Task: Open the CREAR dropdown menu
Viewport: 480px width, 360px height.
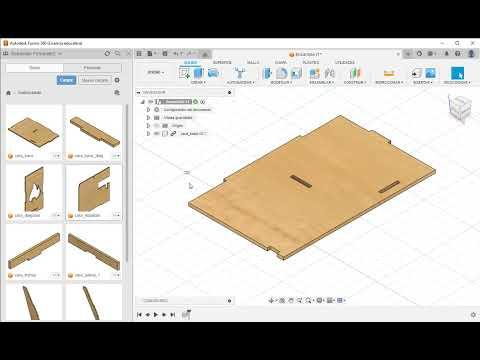Action: pyautogui.click(x=198, y=82)
